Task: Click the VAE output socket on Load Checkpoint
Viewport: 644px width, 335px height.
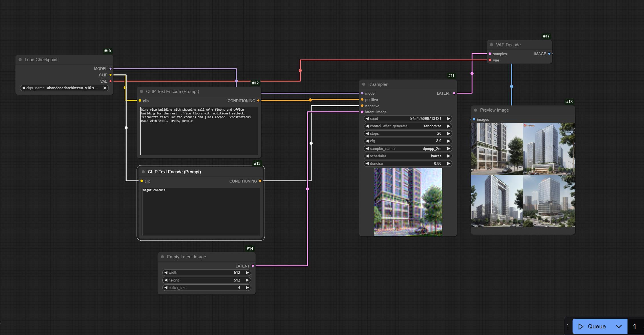Action: coord(111,81)
